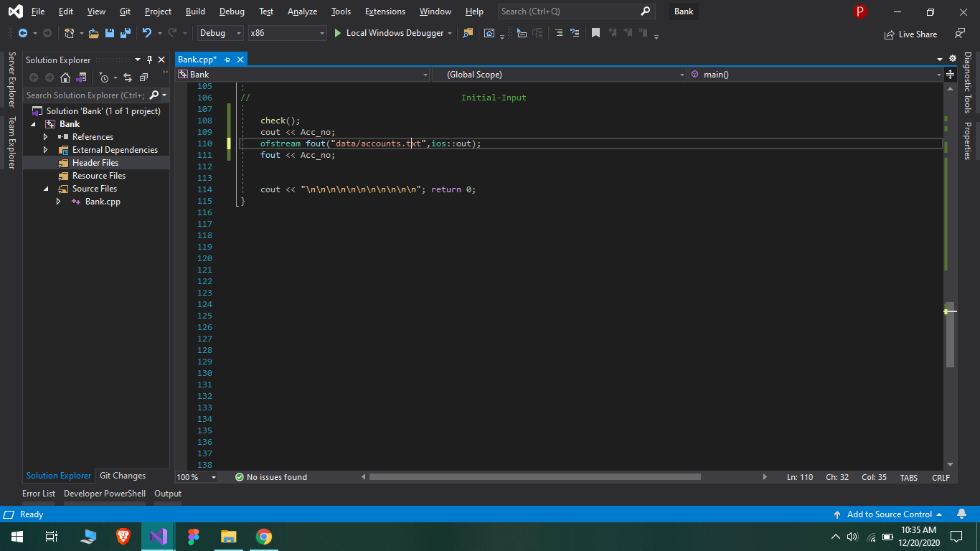
Task: Open the Bank project scope dropdown
Action: tap(303, 75)
